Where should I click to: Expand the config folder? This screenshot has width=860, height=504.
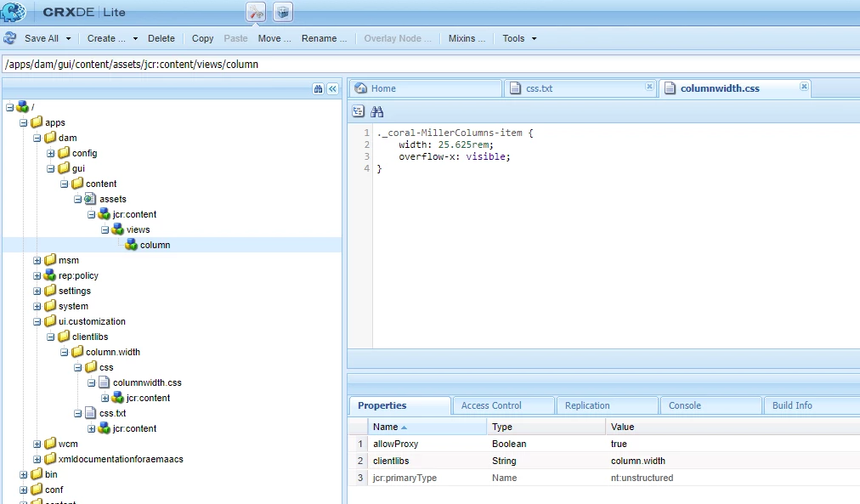coord(50,153)
